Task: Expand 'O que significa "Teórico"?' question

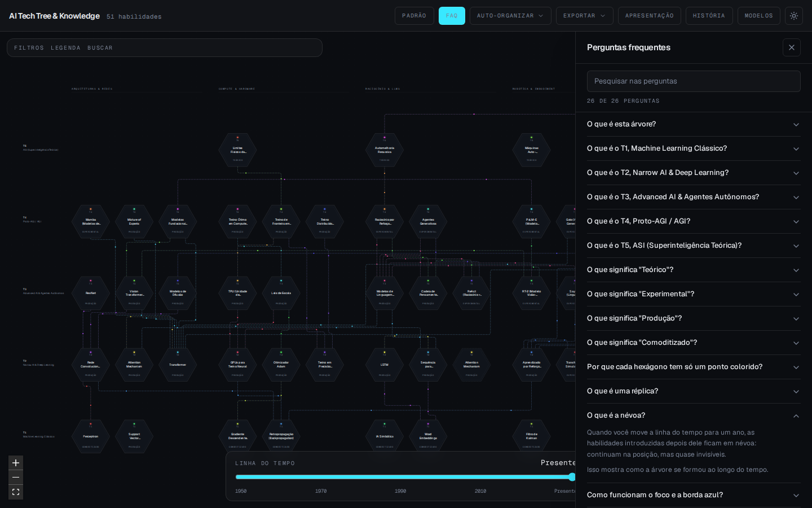Action: [x=694, y=270]
